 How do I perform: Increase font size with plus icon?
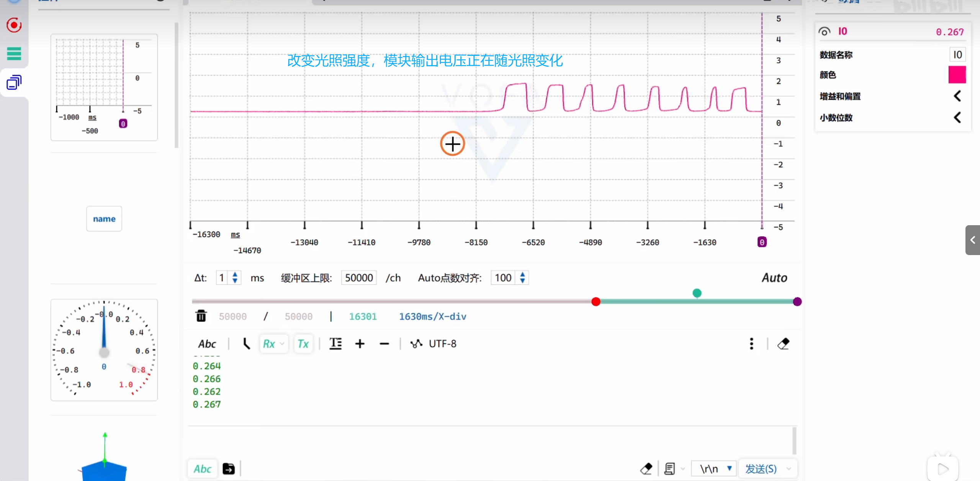click(360, 344)
